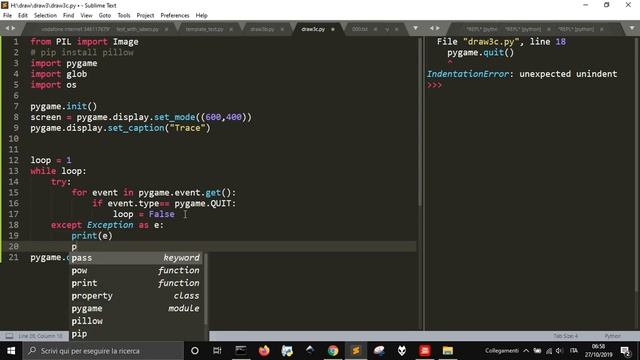
Task: Open the fox-mask icon in taskbar
Action: [402, 351]
